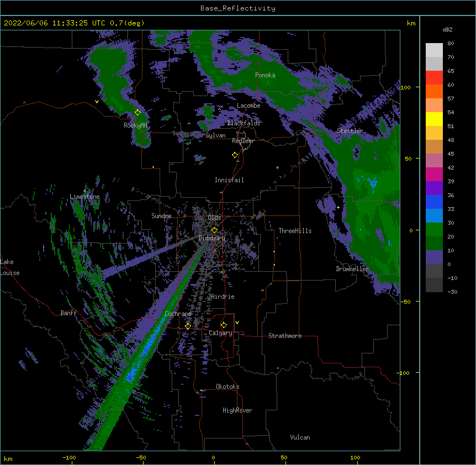Select the yellow diamond marker below Cochrane
Image resolution: width=476 pixels, height=465 pixels.
[188, 326]
